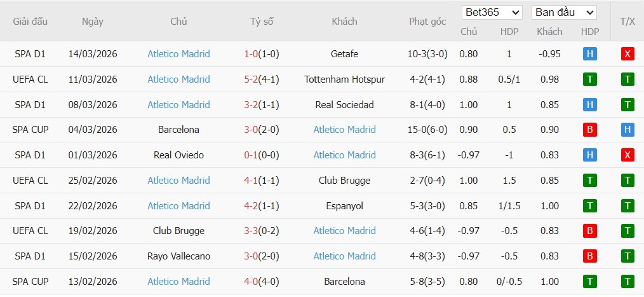Click red B badge in 04/03/2026 row
This screenshot has width=644, height=297.
click(589, 130)
